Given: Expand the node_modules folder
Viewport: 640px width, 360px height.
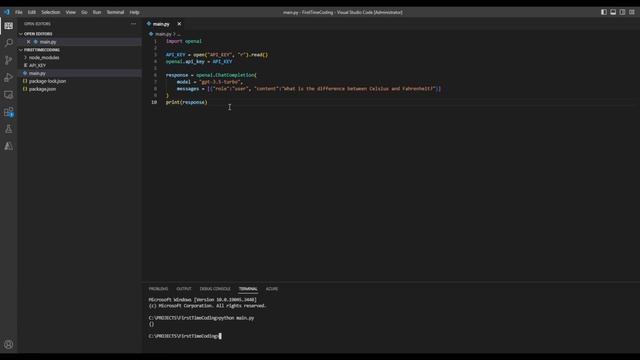Looking at the screenshot, I should [44, 58].
